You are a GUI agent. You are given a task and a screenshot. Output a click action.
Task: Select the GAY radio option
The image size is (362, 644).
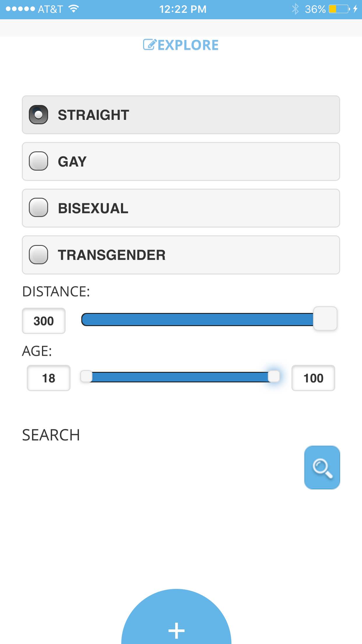(x=181, y=162)
